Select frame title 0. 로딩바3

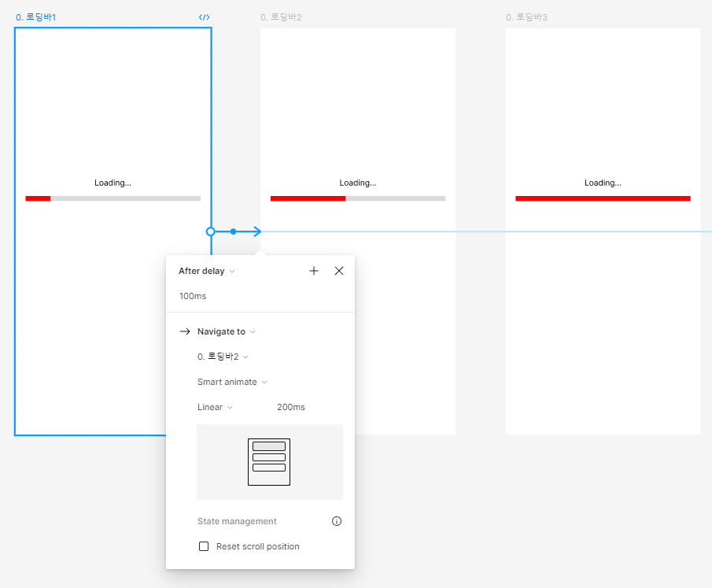(x=527, y=17)
